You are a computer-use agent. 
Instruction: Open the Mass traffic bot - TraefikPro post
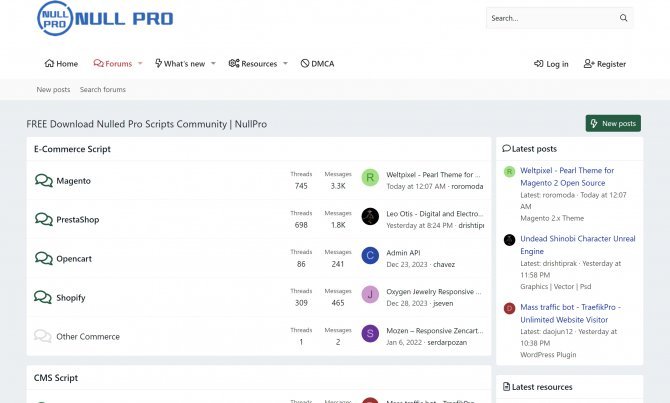570,313
